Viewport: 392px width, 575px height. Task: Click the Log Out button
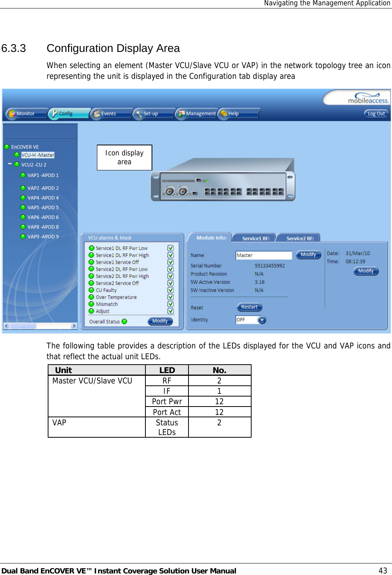(x=376, y=113)
